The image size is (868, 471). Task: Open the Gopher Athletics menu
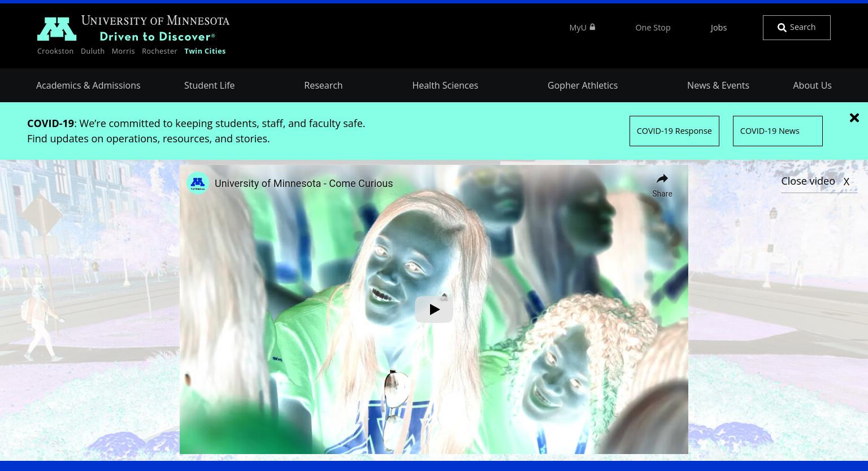click(x=583, y=85)
